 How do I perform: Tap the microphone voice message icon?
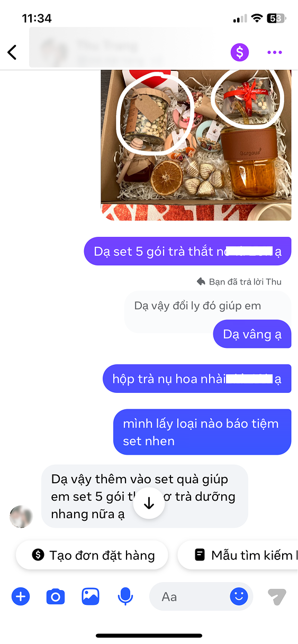125,597
